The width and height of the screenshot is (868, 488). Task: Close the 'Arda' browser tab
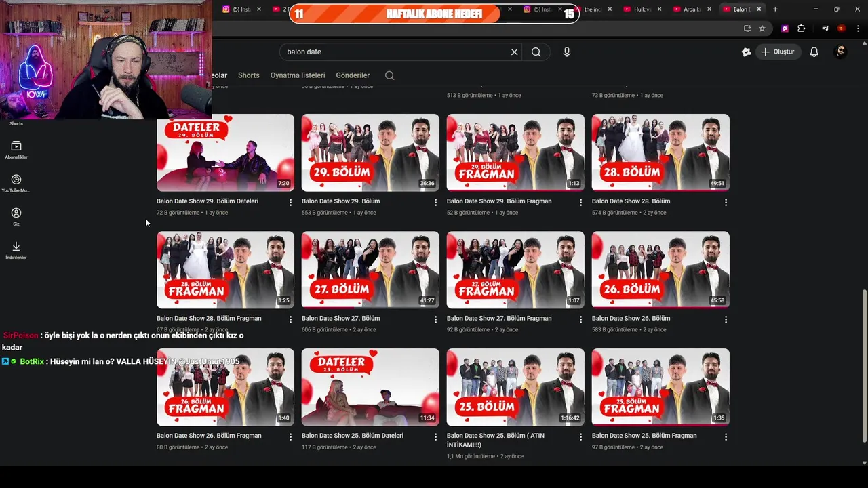pos(709,9)
